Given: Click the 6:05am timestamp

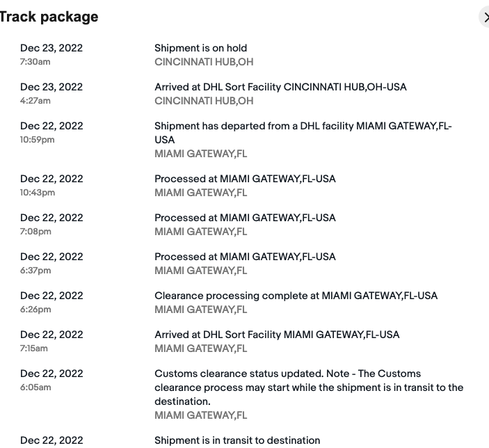Looking at the screenshot, I should click(x=35, y=387).
